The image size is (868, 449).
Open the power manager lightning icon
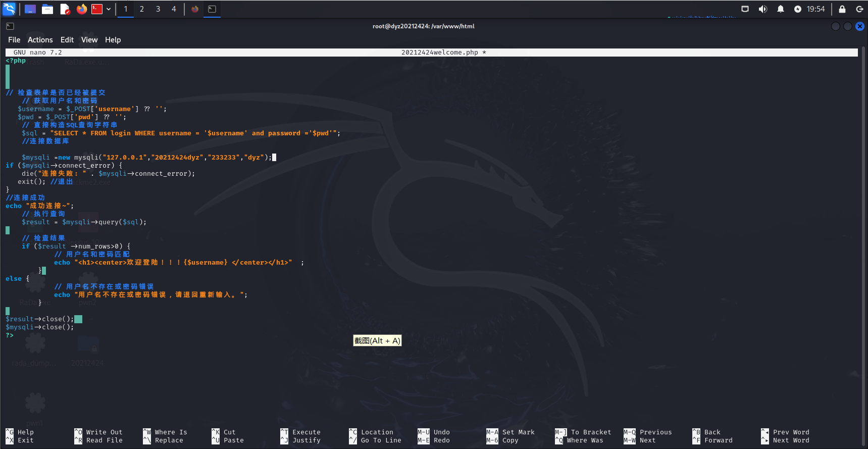797,9
